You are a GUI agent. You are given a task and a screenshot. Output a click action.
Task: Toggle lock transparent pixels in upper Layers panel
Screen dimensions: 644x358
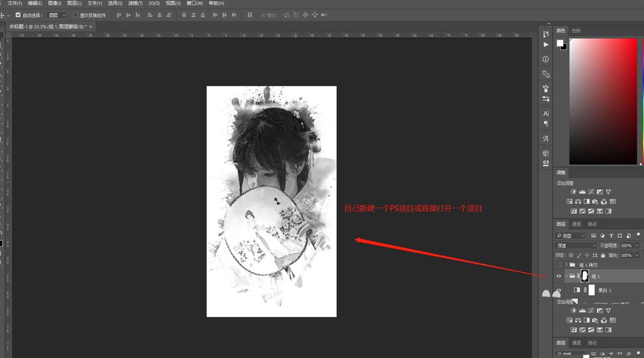[x=571, y=255]
